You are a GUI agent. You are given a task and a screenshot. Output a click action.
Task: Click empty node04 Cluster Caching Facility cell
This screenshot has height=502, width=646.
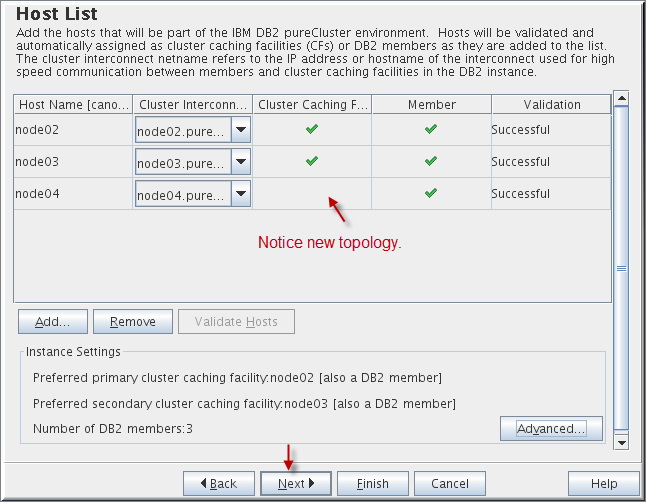(x=312, y=194)
